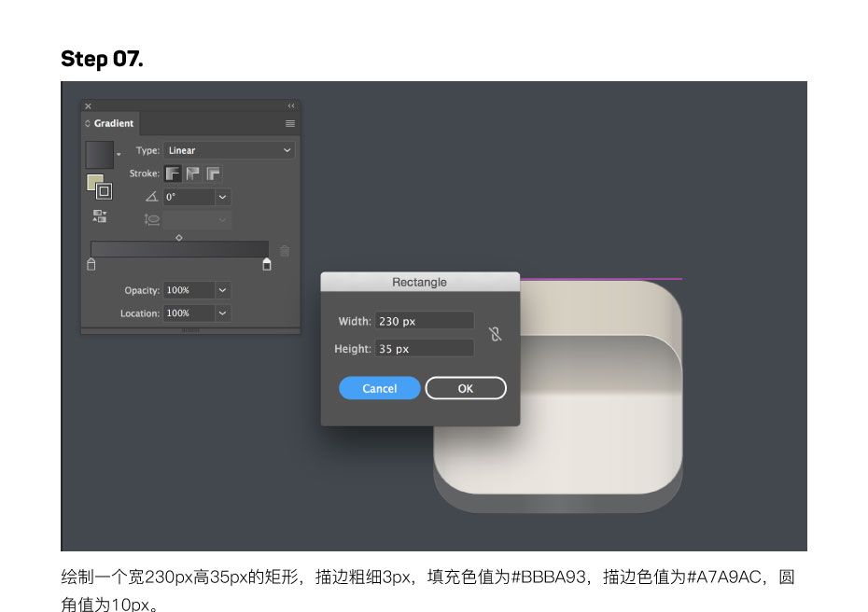Click the delete stop trash icon

[x=285, y=251]
